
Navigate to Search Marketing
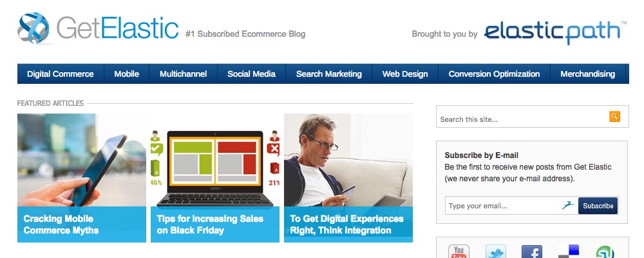click(x=329, y=74)
